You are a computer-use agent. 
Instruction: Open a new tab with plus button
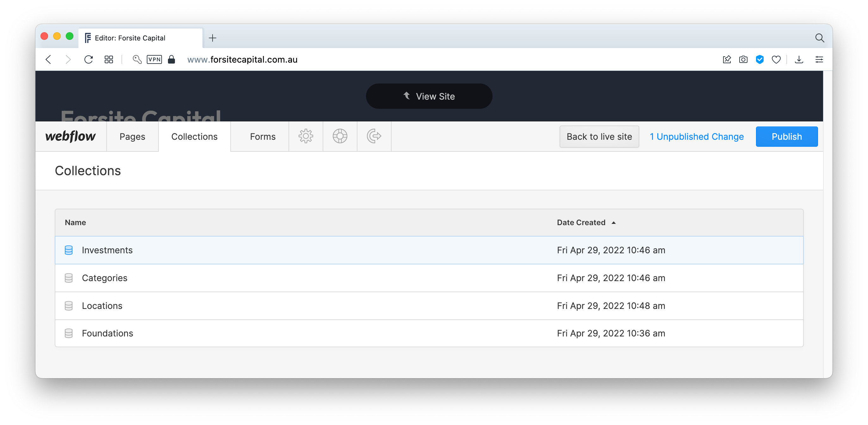click(212, 38)
